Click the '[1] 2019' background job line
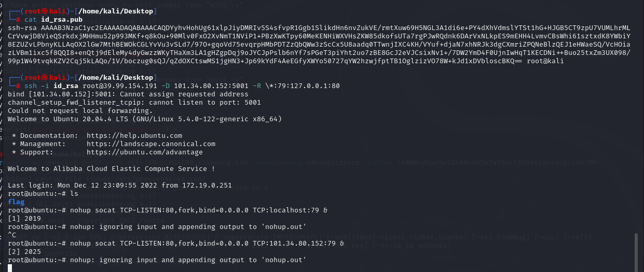 click(24, 219)
